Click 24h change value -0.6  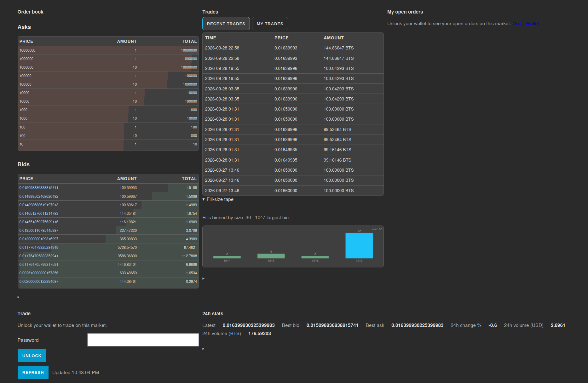(x=493, y=325)
